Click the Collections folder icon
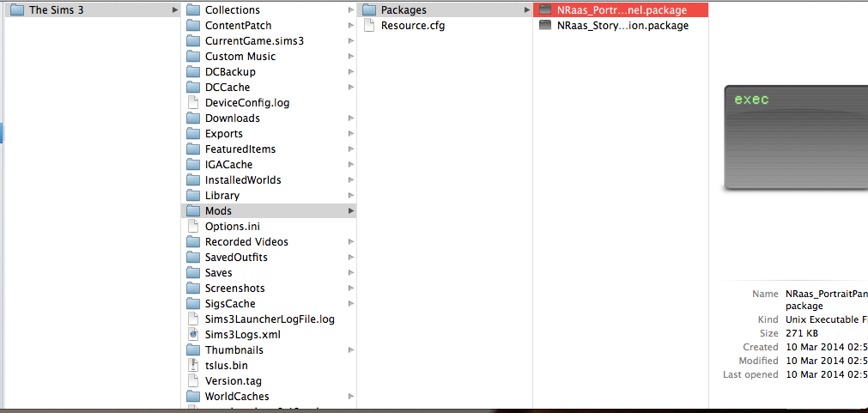The height and width of the screenshot is (413, 868). click(x=192, y=10)
